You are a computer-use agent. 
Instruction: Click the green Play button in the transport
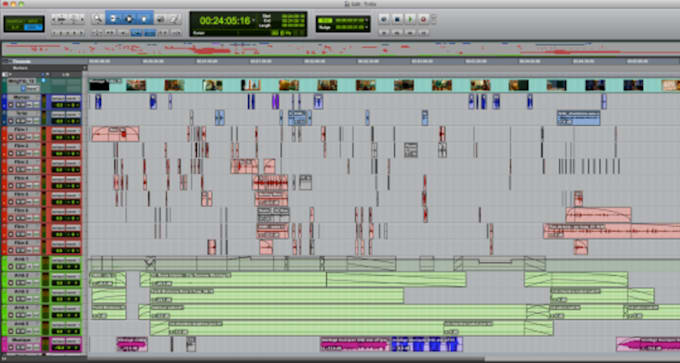[x=410, y=19]
